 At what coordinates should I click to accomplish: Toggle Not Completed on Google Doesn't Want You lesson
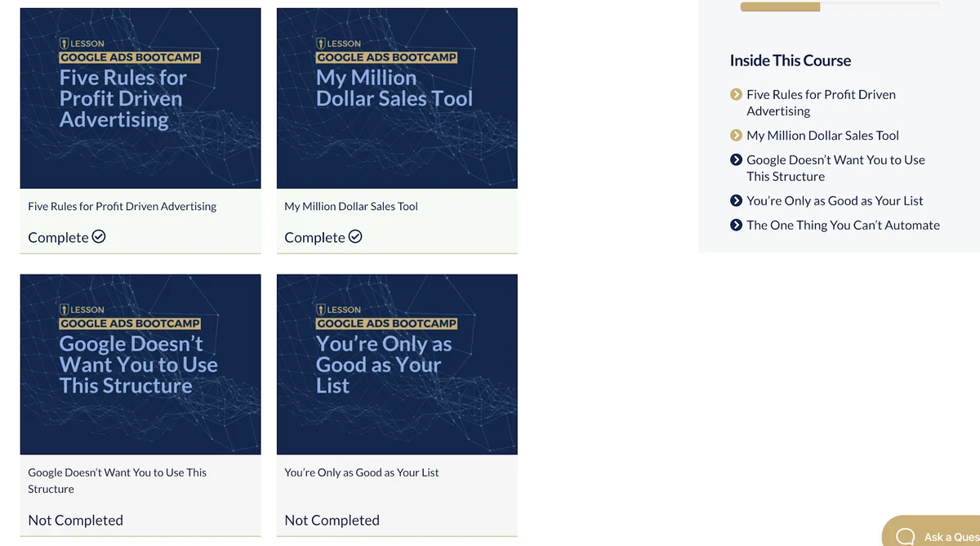tap(75, 520)
